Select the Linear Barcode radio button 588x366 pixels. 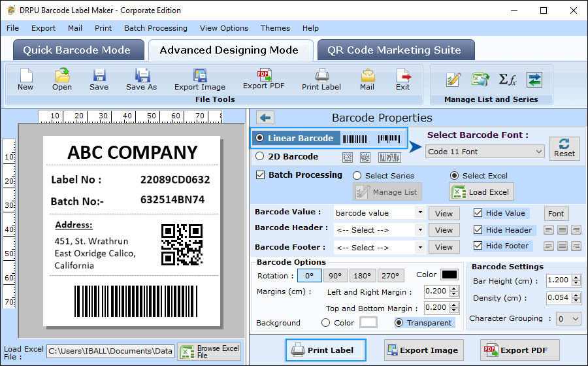tap(259, 138)
